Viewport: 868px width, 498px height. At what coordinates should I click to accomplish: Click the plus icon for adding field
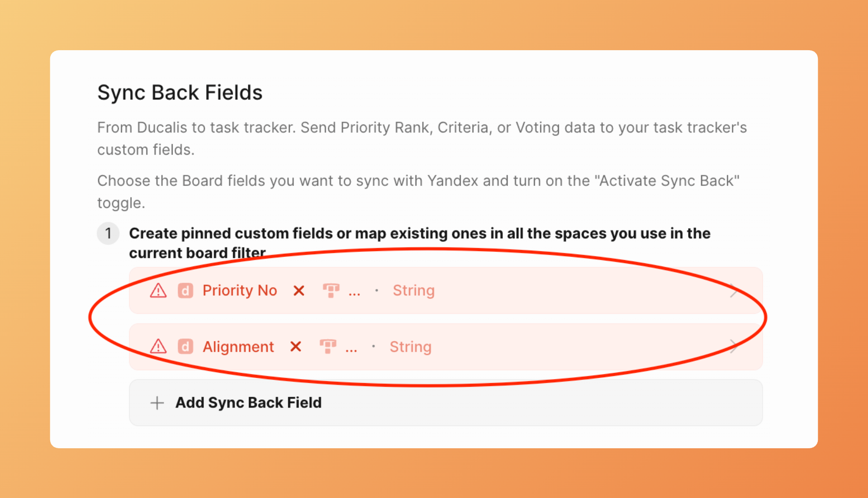(x=157, y=403)
